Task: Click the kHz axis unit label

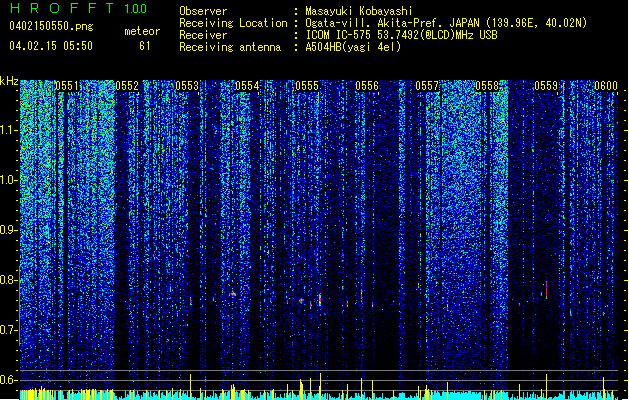Action: point(9,81)
